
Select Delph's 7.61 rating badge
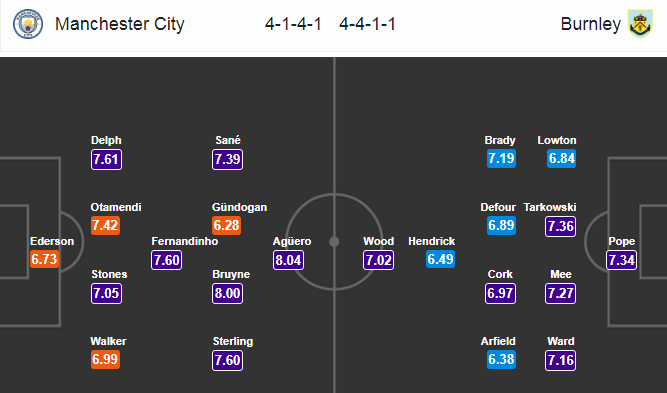(x=106, y=159)
